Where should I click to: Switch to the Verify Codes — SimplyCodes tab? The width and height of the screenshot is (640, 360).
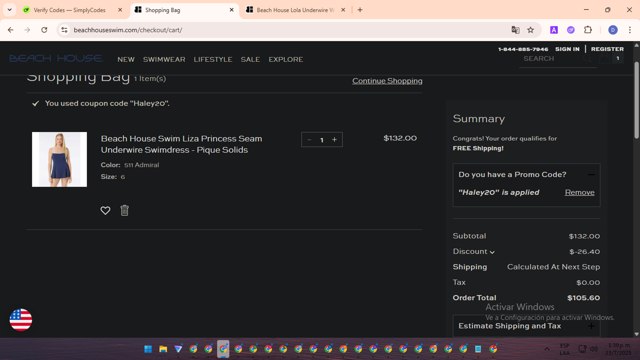click(69, 10)
